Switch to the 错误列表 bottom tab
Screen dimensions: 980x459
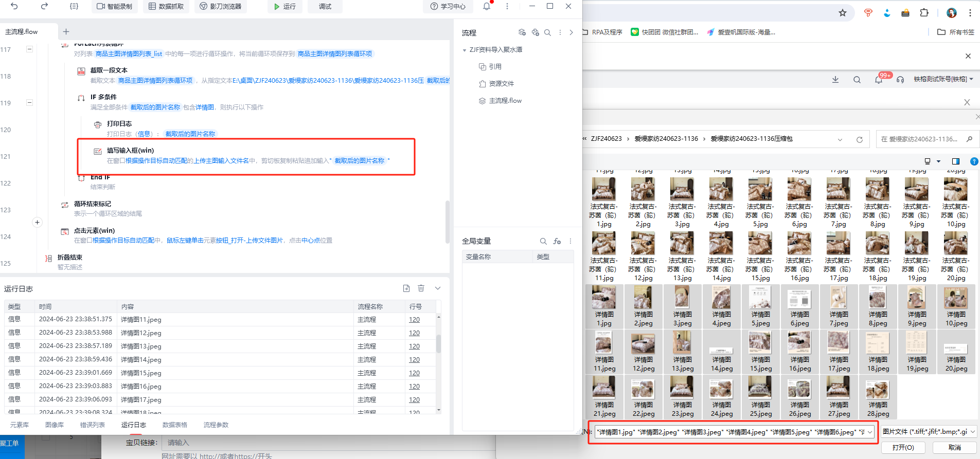click(93, 425)
